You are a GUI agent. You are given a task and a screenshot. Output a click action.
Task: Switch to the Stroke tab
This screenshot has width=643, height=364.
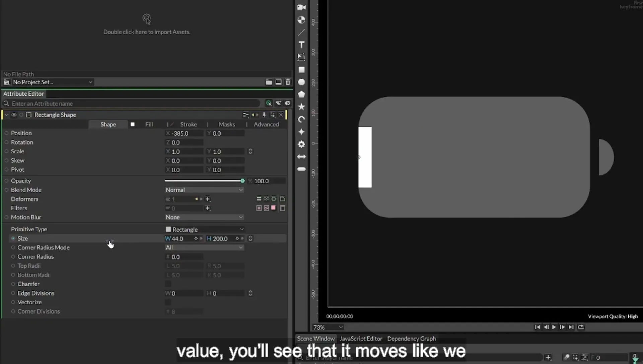point(189,124)
